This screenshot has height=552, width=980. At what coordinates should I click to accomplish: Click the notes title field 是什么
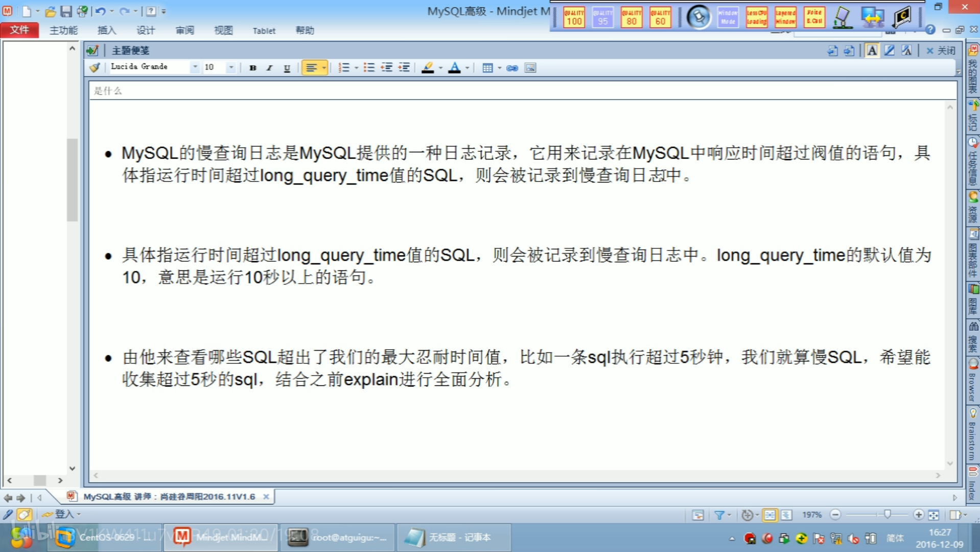point(522,90)
